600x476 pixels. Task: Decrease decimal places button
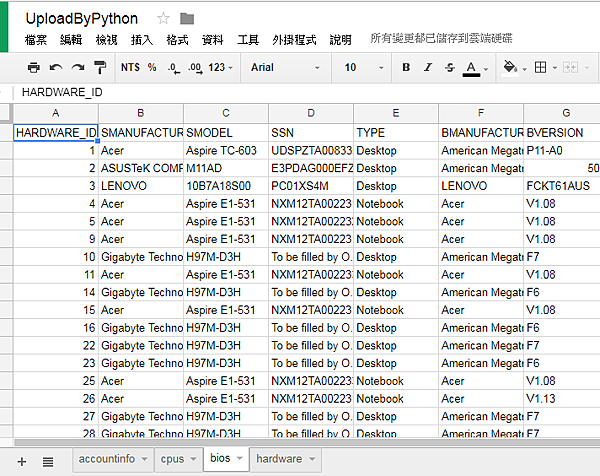tap(173, 68)
